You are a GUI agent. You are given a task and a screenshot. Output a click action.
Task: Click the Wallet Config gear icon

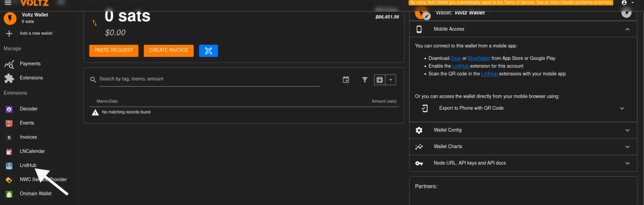[x=419, y=130]
